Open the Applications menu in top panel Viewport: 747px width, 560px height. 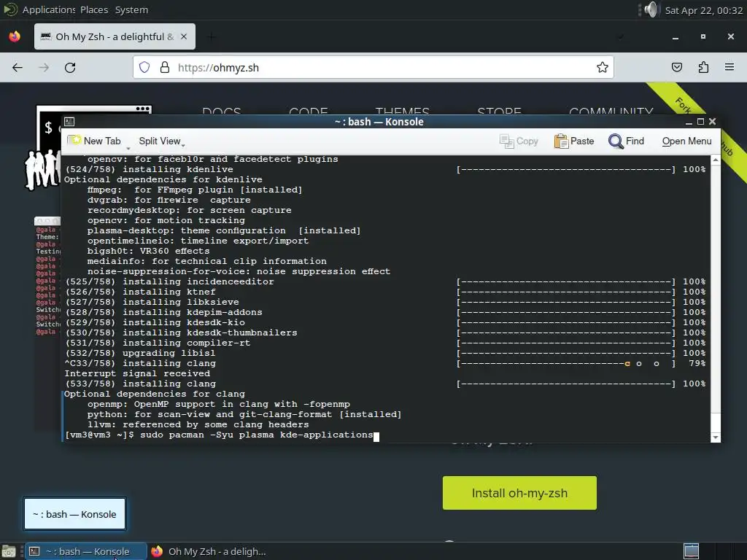point(49,10)
